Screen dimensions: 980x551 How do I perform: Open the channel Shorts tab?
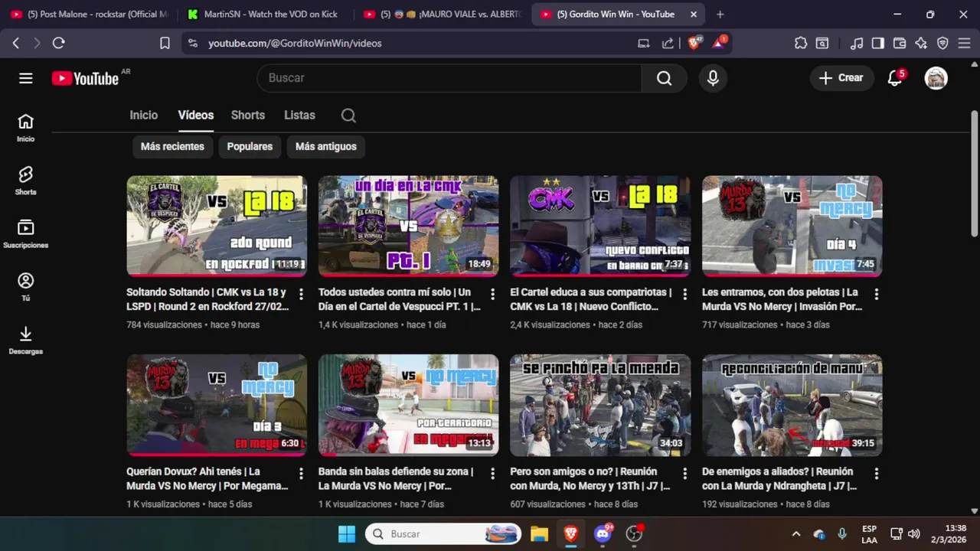tap(248, 116)
